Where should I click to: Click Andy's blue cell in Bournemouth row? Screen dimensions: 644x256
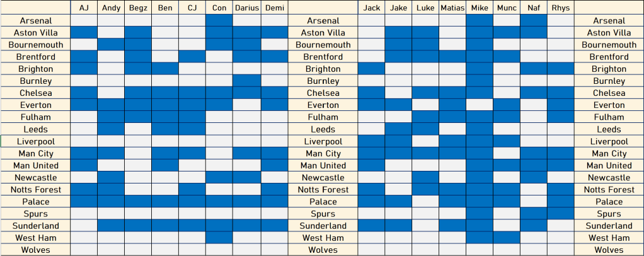[111, 45]
